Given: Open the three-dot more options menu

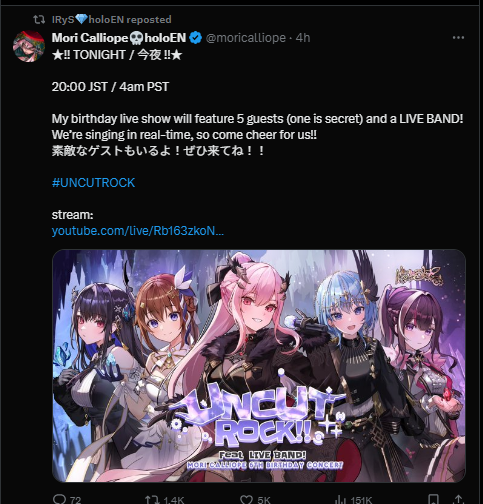Looking at the screenshot, I should [x=458, y=38].
